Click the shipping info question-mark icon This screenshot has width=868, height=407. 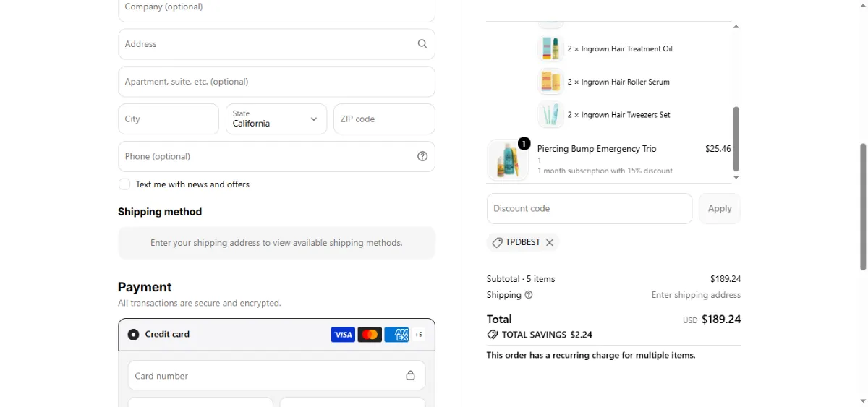click(529, 295)
